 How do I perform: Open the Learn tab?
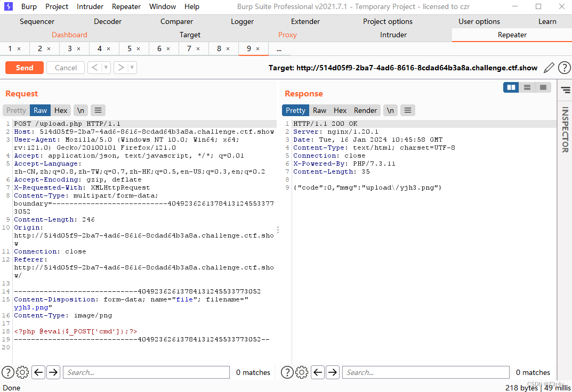[547, 21]
